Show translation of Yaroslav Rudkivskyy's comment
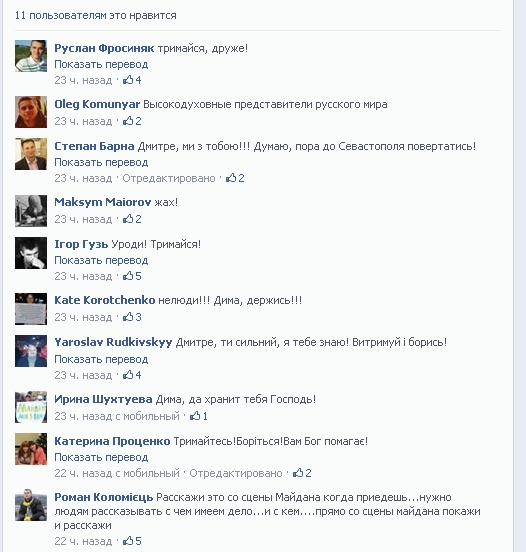The height and width of the screenshot is (552, 526). tap(101, 359)
